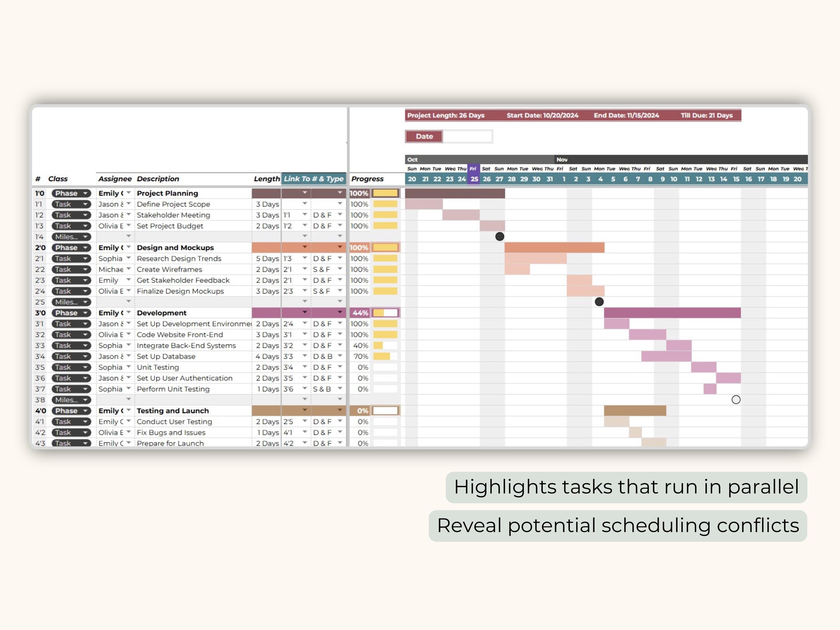Screen dimensions: 840x630
Task: Open the assignee dropdown for Research Design Trends
Action: (x=128, y=258)
